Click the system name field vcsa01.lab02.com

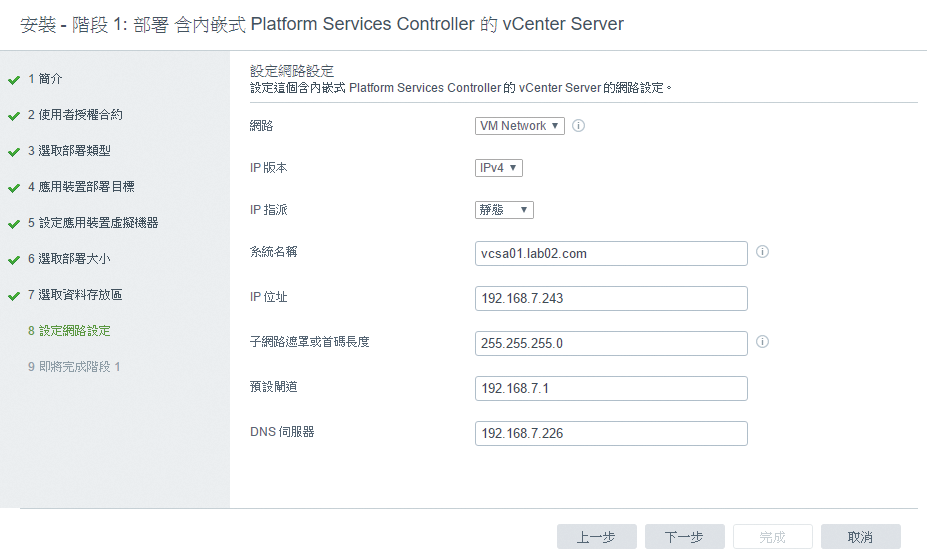click(611, 254)
